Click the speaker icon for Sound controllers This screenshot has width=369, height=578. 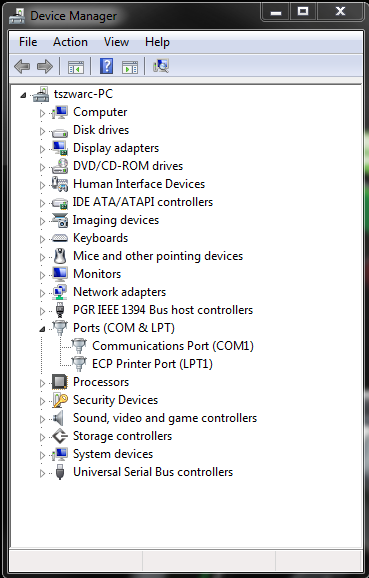click(59, 418)
